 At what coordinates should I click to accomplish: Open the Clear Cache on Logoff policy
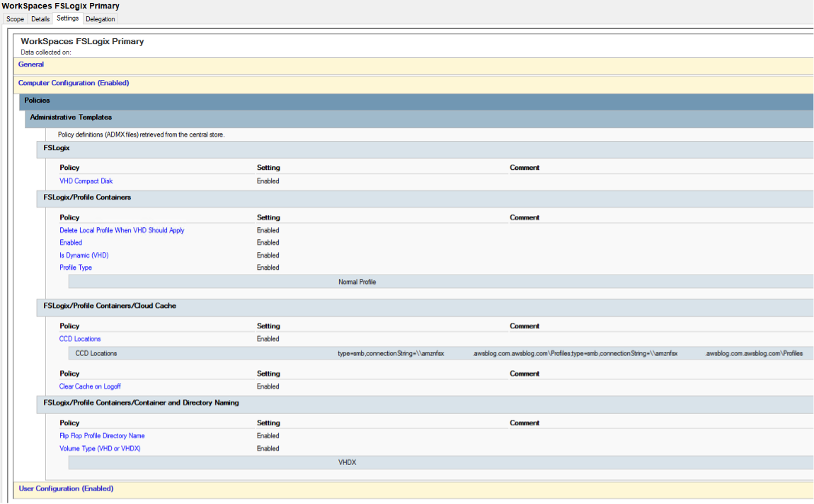[90, 386]
